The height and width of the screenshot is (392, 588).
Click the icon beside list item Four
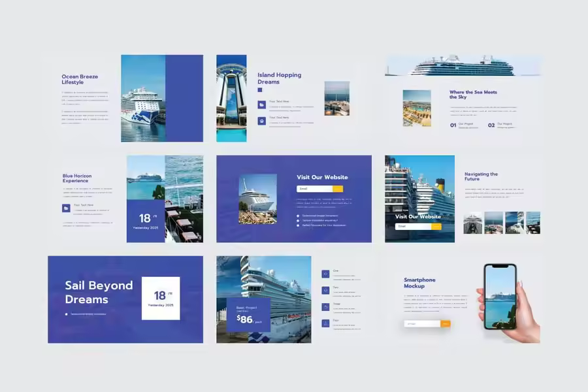click(x=325, y=323)
